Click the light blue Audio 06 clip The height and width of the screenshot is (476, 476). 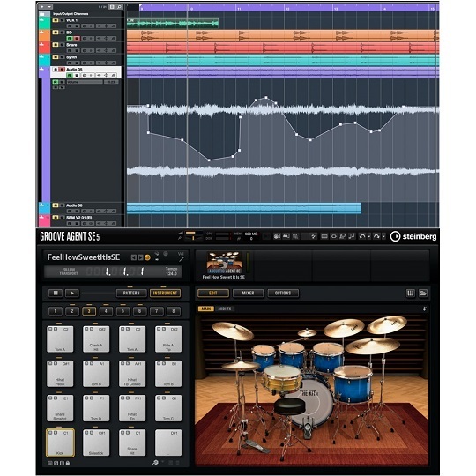coord(244,208)
